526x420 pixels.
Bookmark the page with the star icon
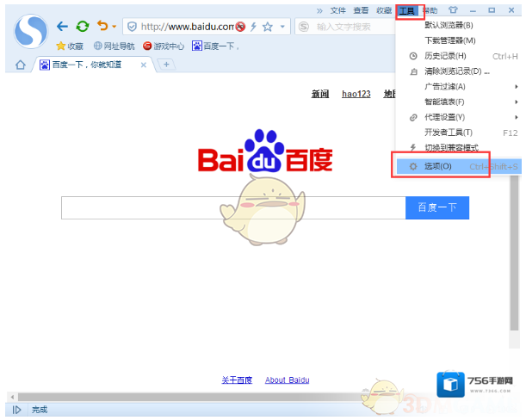(x=267, y=27)
